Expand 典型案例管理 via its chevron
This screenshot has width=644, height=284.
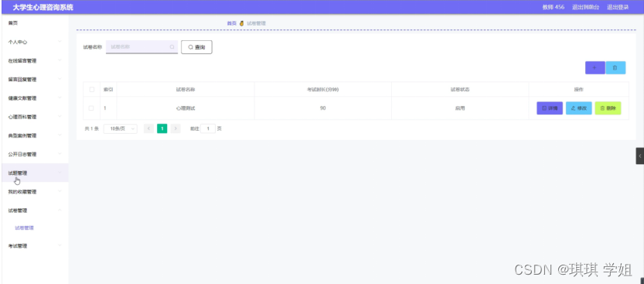pyautogui.click(x=60, y=135)
